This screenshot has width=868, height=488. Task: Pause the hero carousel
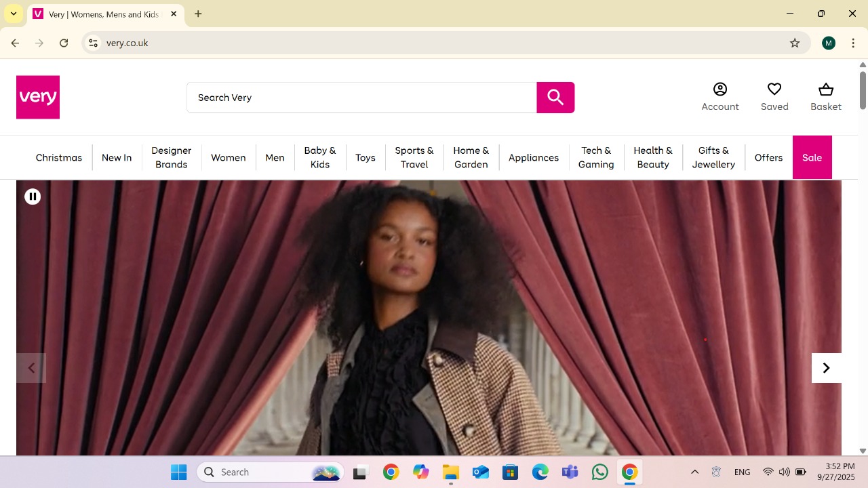pos(33,197)
